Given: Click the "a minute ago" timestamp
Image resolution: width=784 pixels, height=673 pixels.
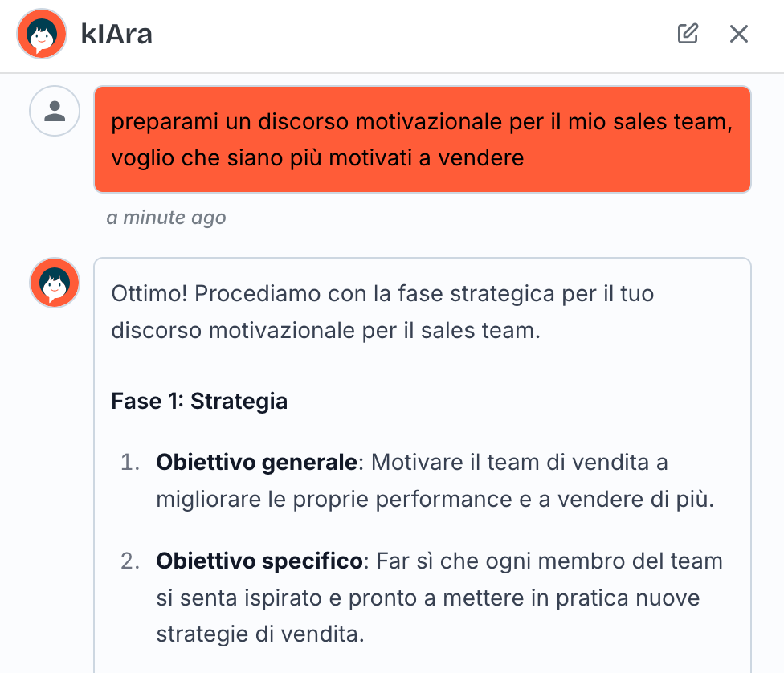Looking at the screenshot, I should pyautogui.click(x=166, y=218).
